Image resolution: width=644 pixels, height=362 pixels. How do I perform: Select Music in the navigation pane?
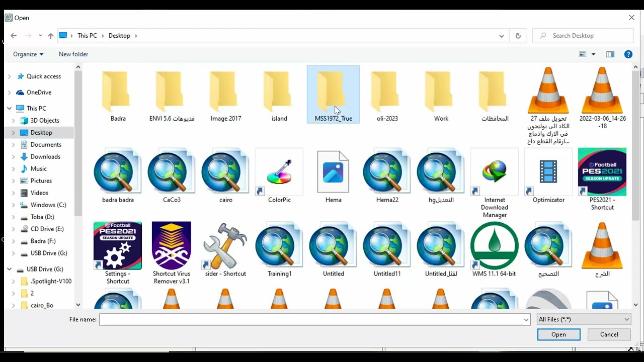click(x=38, y=169)
